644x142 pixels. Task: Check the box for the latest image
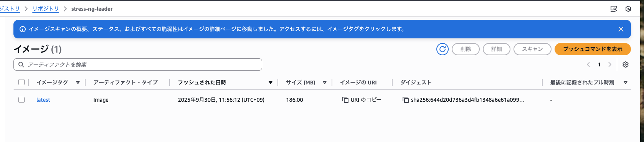(x=21, y=100)
